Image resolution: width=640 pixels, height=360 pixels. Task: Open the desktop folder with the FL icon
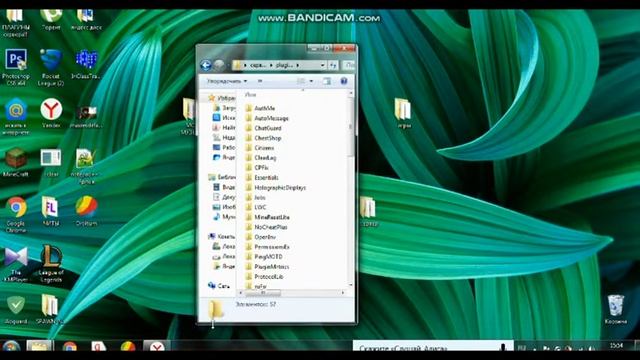(51, 211)
